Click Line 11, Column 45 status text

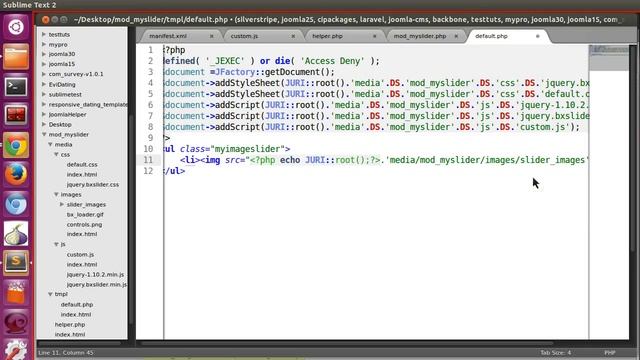pos(66,353)
